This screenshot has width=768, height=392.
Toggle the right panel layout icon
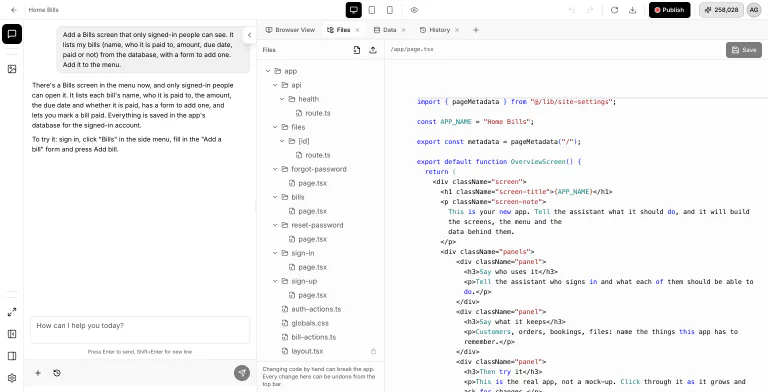(12, 356)
